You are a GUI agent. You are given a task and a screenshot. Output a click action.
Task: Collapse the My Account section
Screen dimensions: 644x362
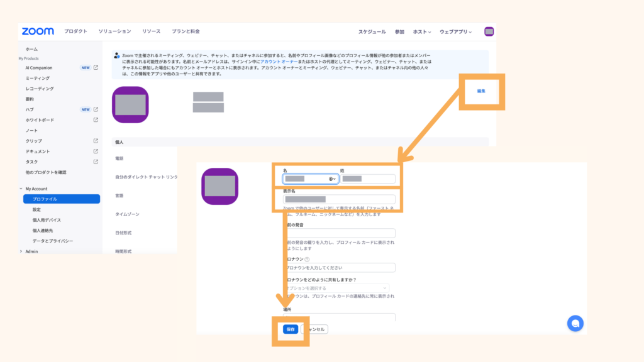click(x=21, y=189)
